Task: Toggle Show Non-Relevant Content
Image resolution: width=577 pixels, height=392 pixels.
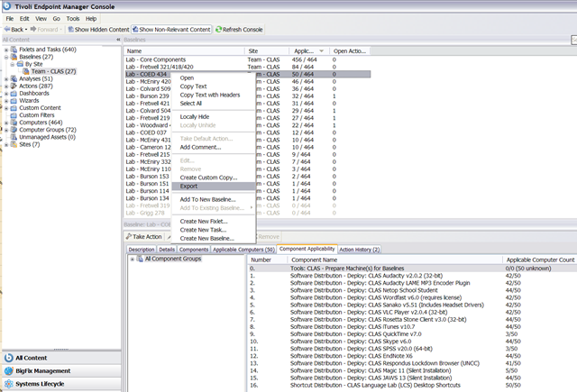Action: click(171, 30)
